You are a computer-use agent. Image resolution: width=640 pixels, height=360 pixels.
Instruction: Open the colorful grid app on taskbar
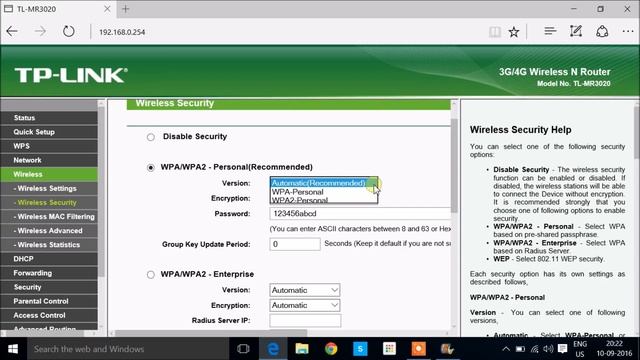[389, 349]
